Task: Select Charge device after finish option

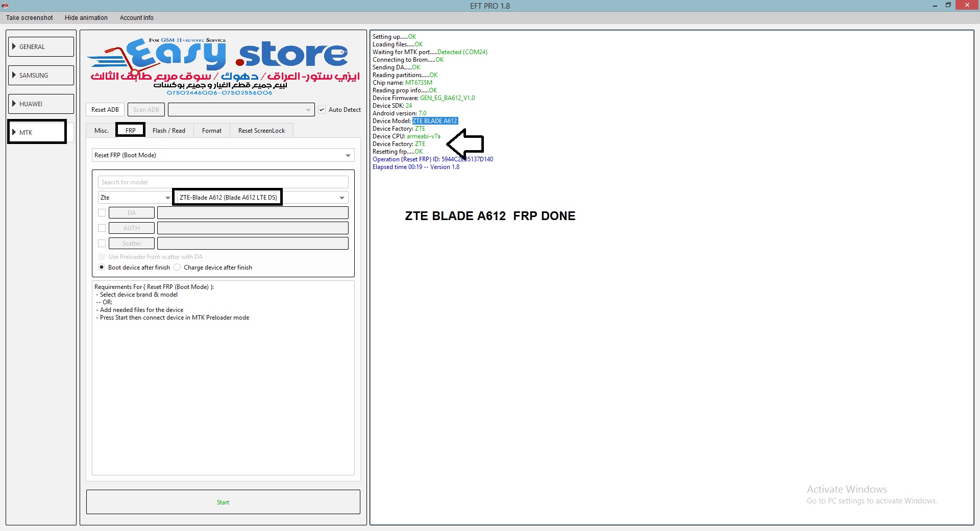Action: point(177,268)
